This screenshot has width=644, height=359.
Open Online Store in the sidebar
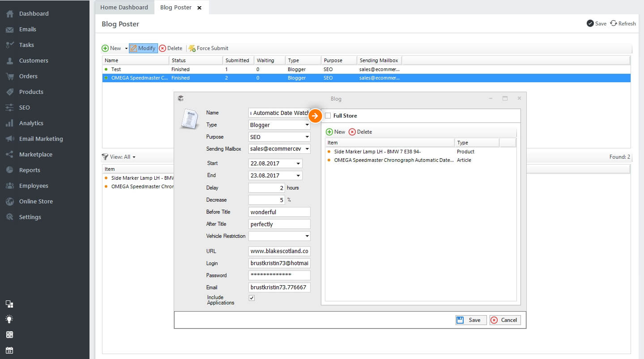36,201
